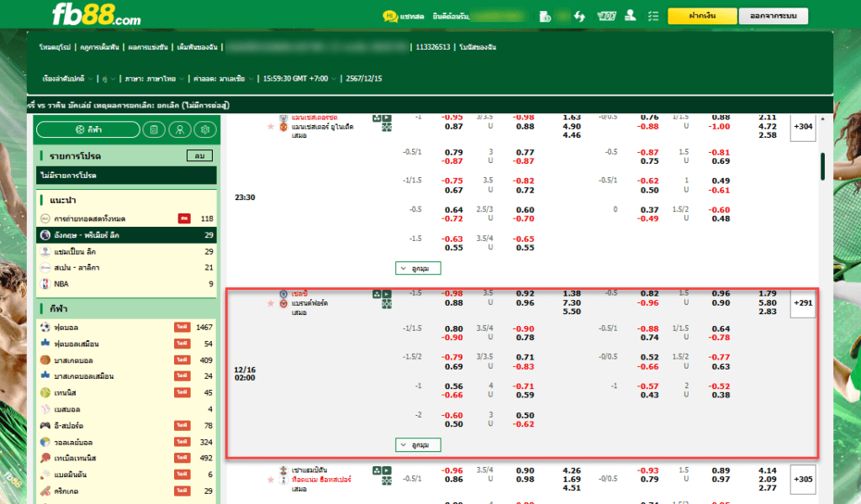Expand more odds under Chelsea match
This screenshot has height=504, width=861.
coord(418,444)
